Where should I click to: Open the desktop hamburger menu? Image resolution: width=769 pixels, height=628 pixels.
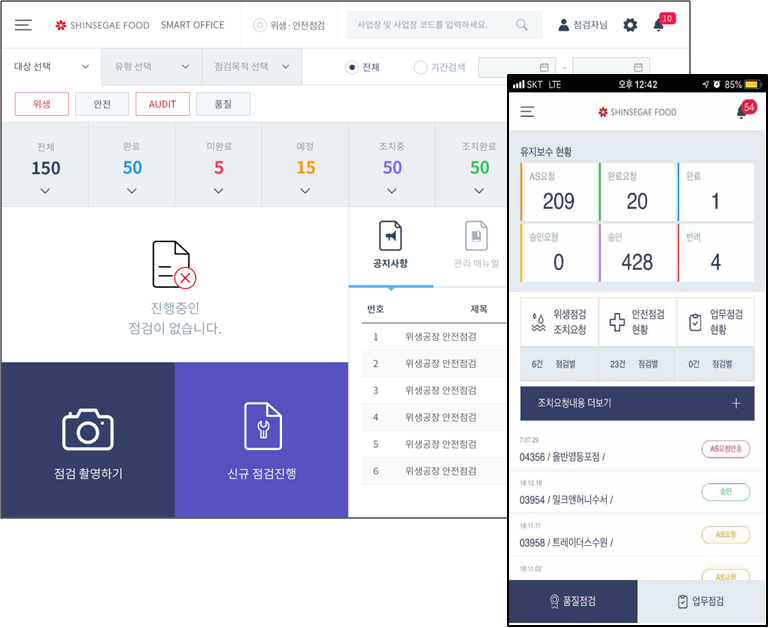pos(23,25)
